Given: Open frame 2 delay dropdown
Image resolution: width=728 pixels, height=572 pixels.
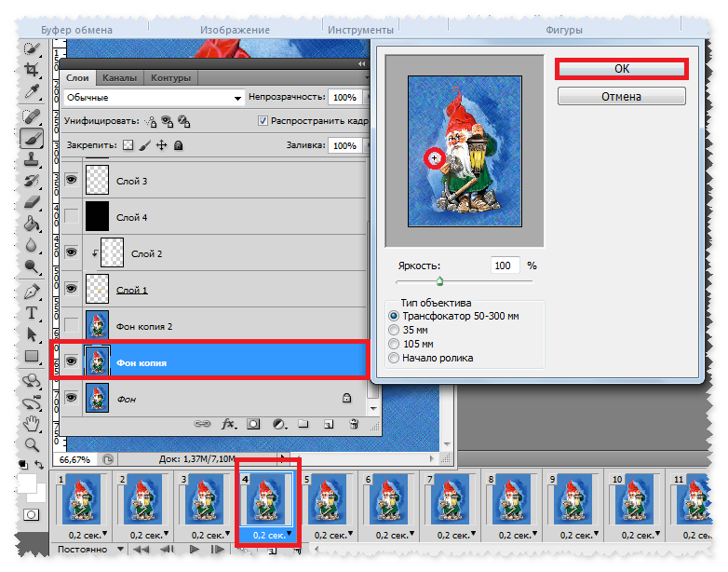Looking at the screenshot, I should coord(166,534).
